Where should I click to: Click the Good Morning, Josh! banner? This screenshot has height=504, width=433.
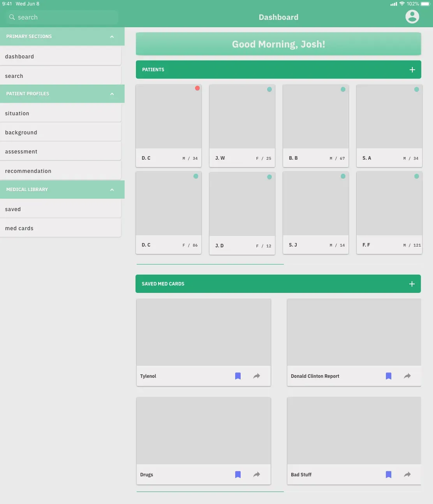tap(278, 44)
